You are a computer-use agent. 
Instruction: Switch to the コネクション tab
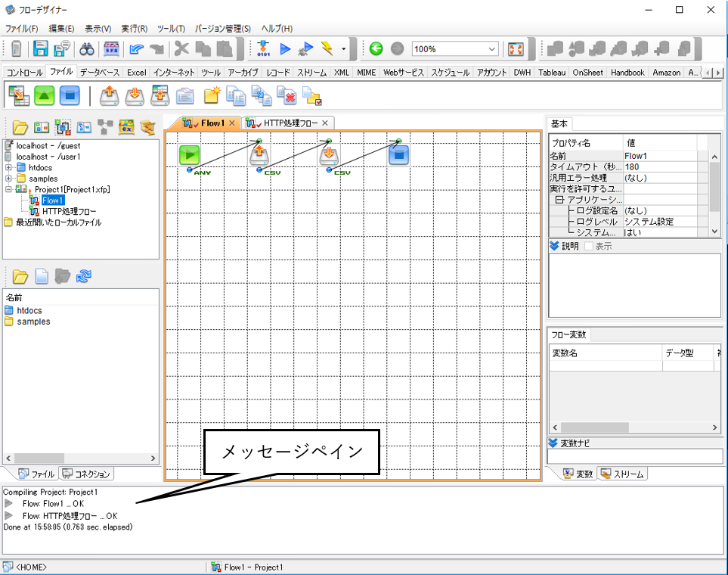pyautogui.click(x=87, y=474)
